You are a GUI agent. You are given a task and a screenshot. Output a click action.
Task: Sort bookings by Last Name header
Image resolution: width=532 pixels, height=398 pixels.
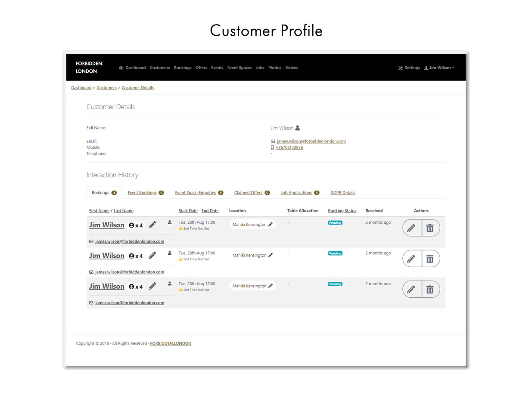(x=124, y=211)
